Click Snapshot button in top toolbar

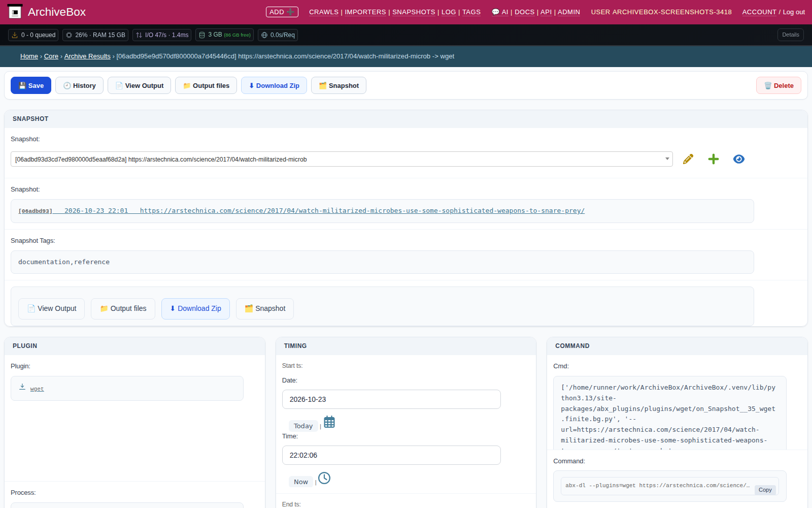(x=339, y=85)
